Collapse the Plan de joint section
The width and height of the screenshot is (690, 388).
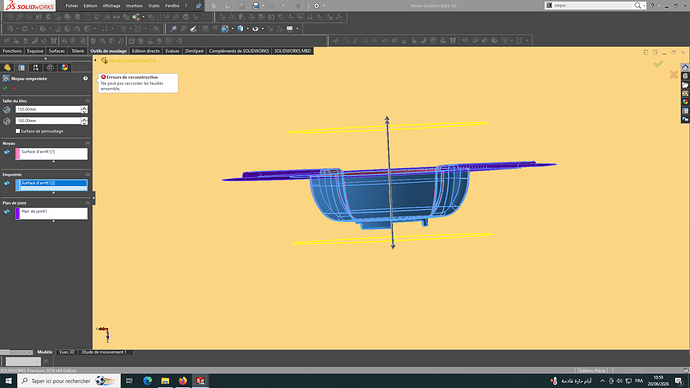(x=87, y=203)
